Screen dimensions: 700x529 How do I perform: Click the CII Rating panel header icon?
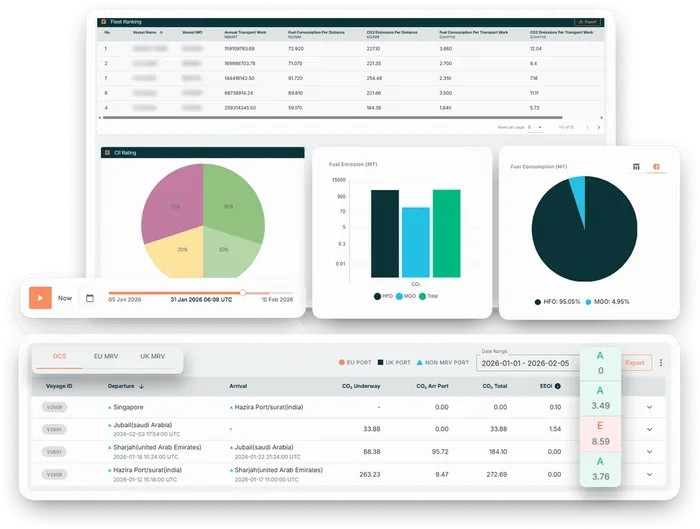[x=107, y=153]
